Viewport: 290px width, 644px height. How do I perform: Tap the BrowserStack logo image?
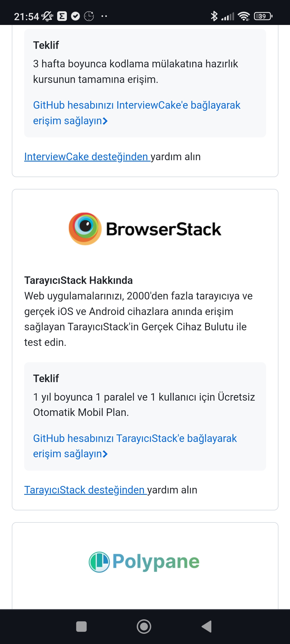point(145,229)
